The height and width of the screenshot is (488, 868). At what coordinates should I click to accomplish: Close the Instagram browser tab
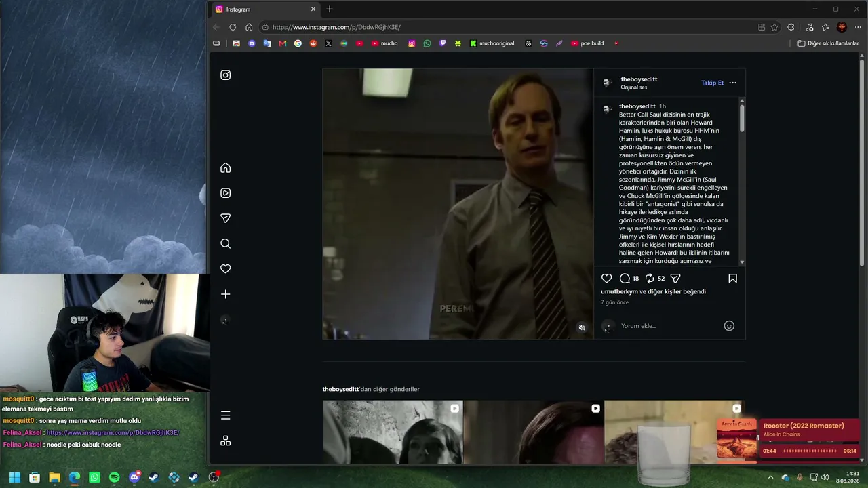[x=313, y=9]
